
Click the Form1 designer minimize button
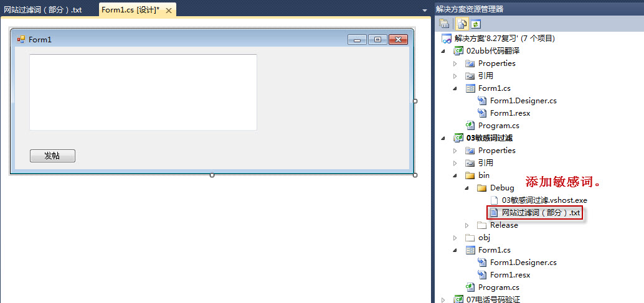[x=357, y=40]
